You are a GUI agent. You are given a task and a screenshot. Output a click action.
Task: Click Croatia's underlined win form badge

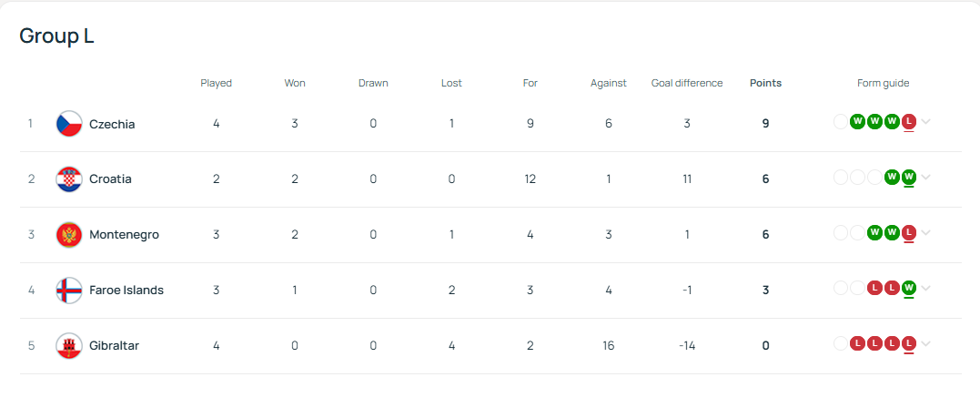[x=909, y=177]
